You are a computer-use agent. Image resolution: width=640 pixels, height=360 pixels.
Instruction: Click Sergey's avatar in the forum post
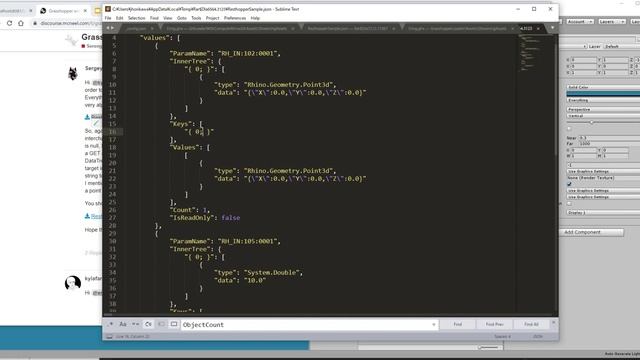pos(73,73)
